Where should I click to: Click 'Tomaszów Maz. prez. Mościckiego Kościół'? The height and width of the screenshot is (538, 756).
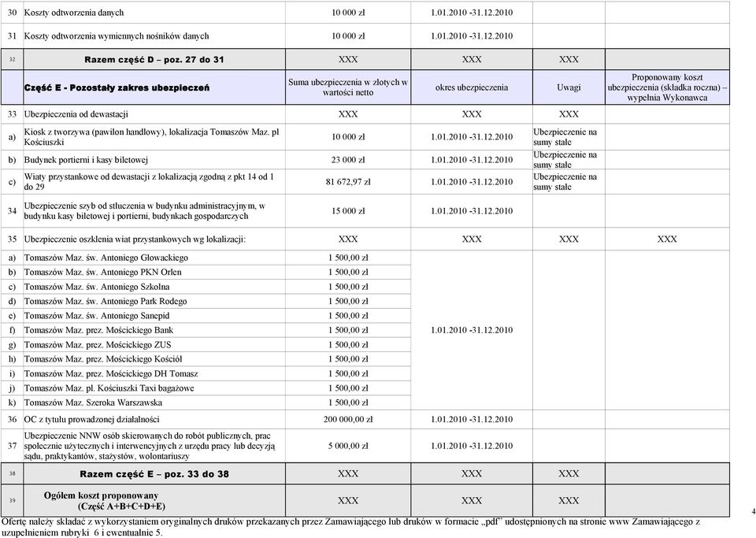click(x=103, y=359)
